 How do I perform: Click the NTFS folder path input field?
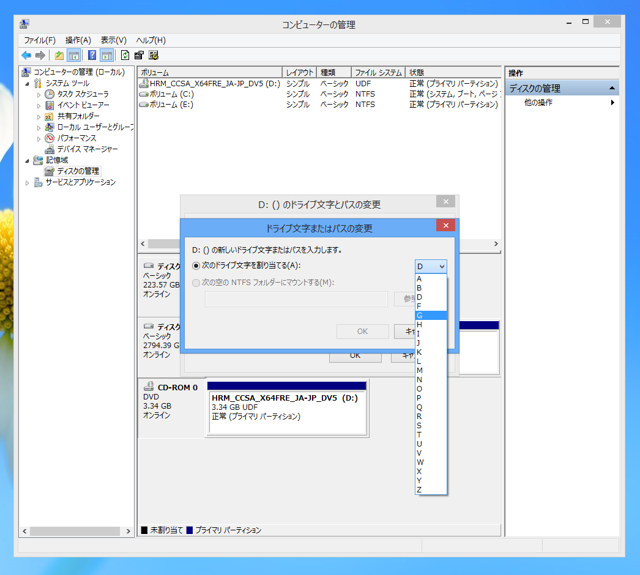tap(296, 299)
